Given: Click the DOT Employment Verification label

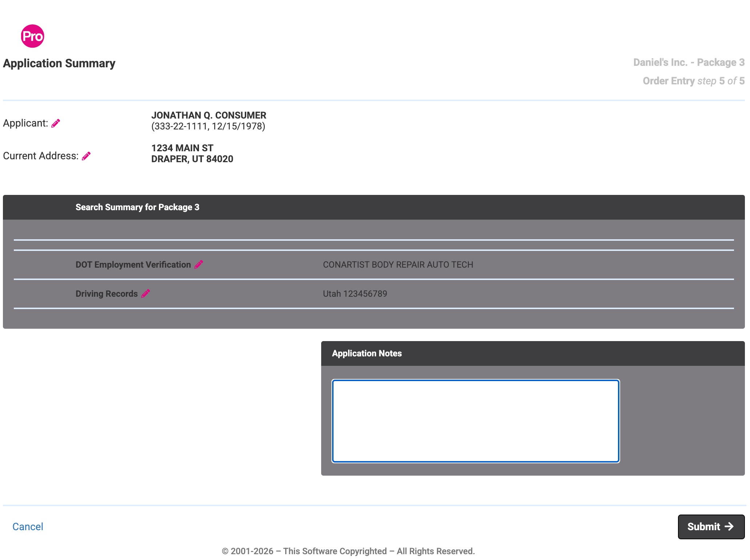Looking at the screenshot, I should [133, 265].
